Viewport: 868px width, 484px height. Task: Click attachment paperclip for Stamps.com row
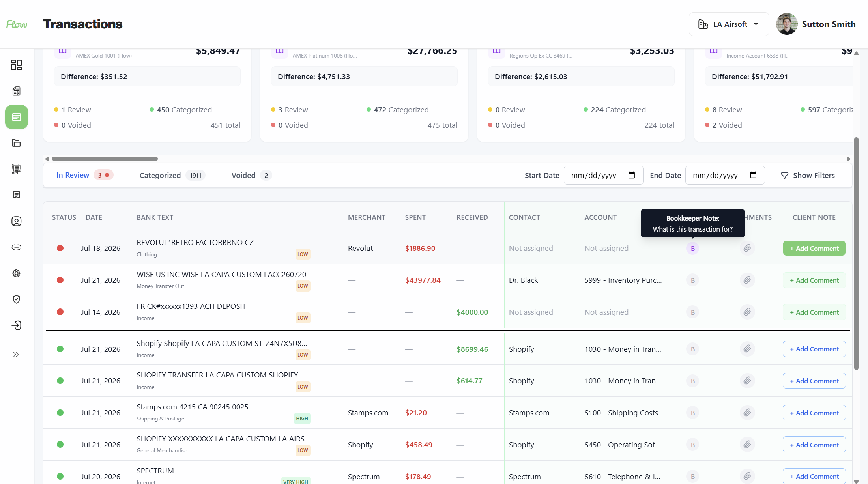747,413
